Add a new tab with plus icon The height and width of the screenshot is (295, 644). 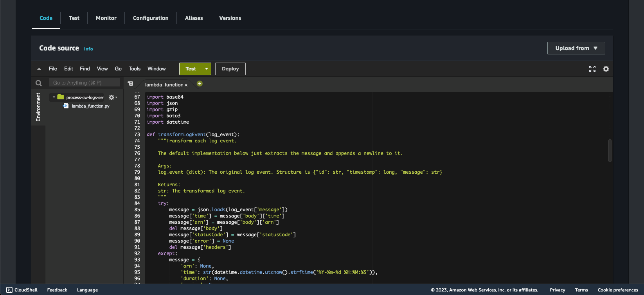click(200, 83)
